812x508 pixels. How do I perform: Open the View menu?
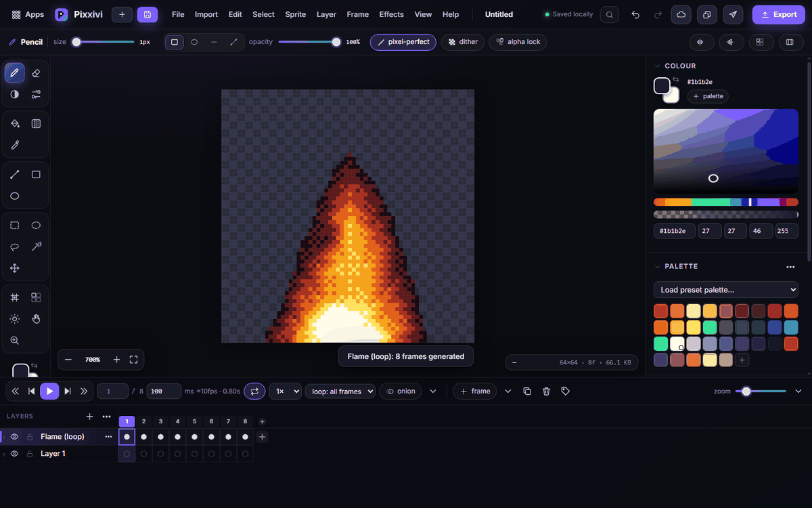pos(423,14)
